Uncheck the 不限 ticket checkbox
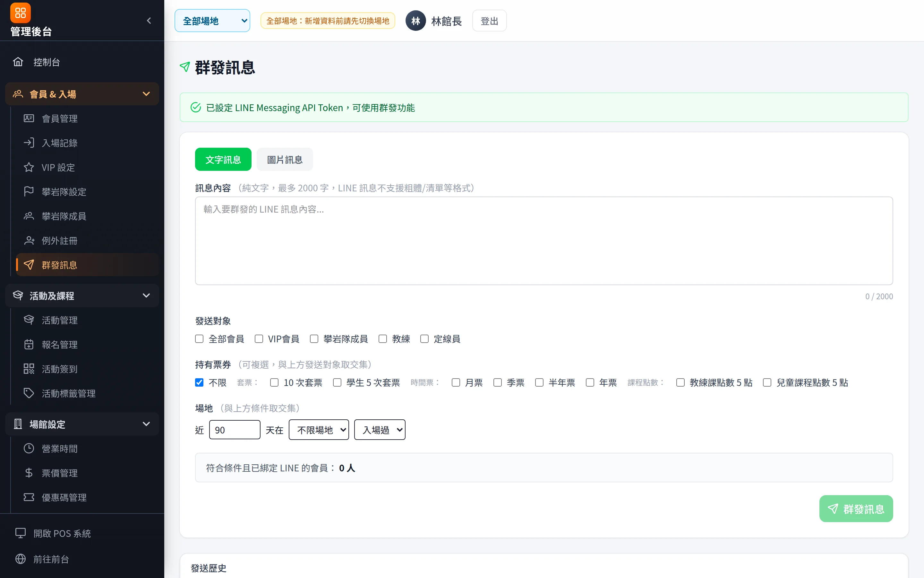The image size is (924, 578). [x=199, y=383]
